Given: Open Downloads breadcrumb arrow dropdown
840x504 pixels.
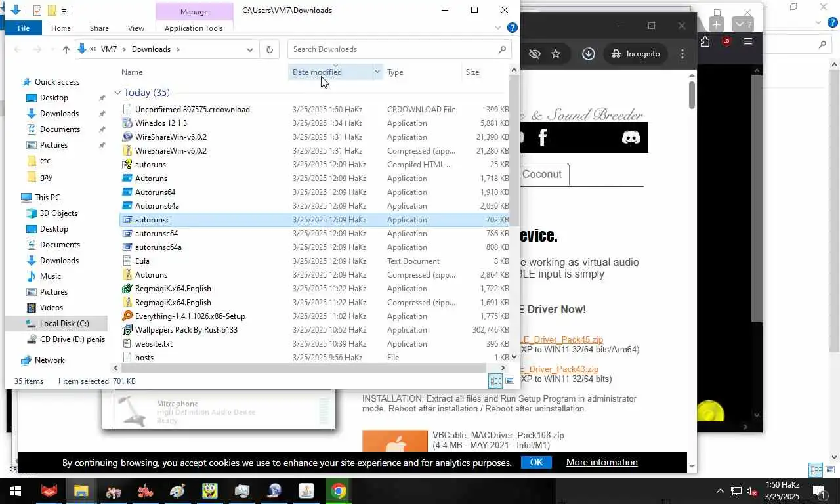Looking at the screenshot, I should (178, 49).
